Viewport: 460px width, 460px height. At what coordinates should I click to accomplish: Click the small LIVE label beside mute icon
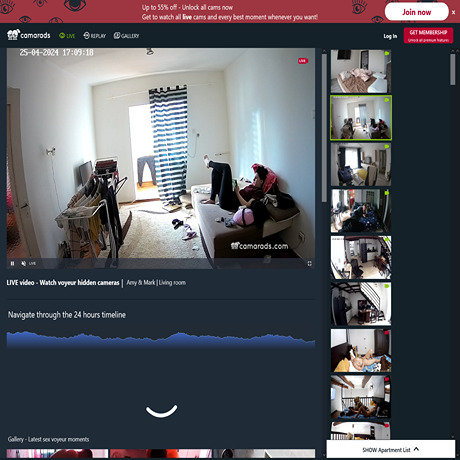pos(32,263)
